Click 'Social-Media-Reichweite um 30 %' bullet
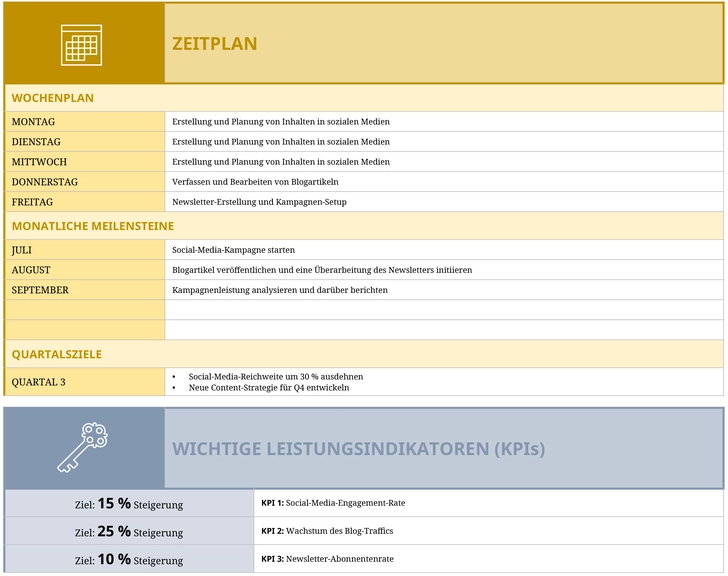This screenshot has height=576, width=728. point(276,376)
